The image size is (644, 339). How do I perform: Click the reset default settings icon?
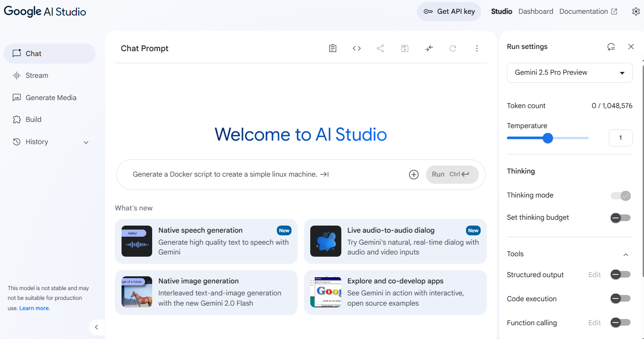[611, 47]
